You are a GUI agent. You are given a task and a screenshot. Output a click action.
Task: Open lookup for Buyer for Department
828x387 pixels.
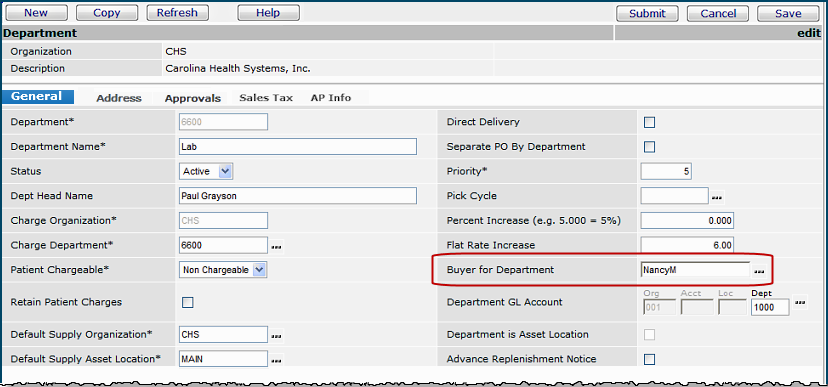click(759, 271)
